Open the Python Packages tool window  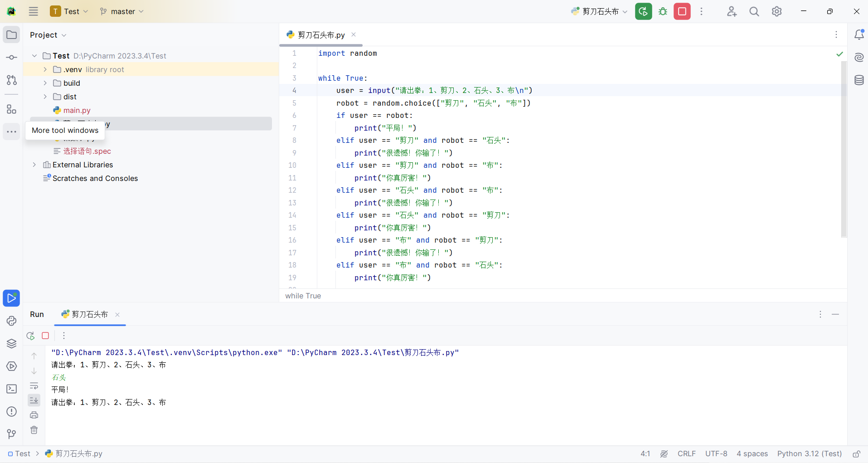click(12, 344)
